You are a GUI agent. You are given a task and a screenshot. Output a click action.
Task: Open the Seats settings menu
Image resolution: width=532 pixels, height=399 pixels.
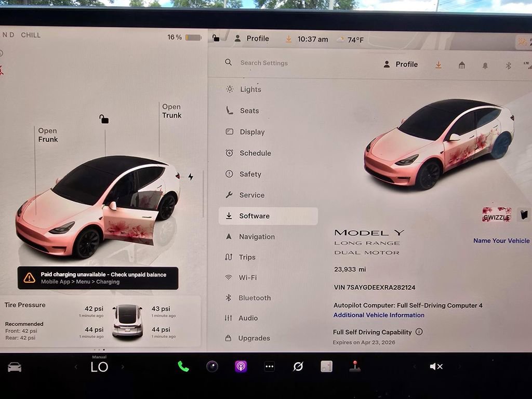coord(242,111)
